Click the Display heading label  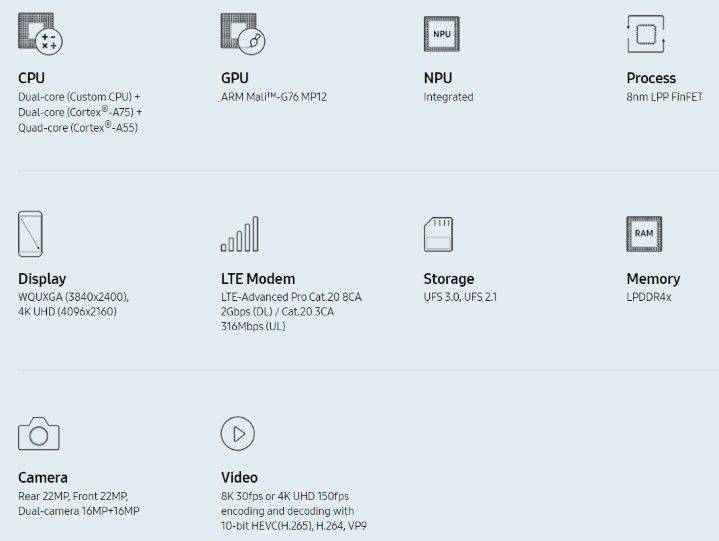[42, 279]
